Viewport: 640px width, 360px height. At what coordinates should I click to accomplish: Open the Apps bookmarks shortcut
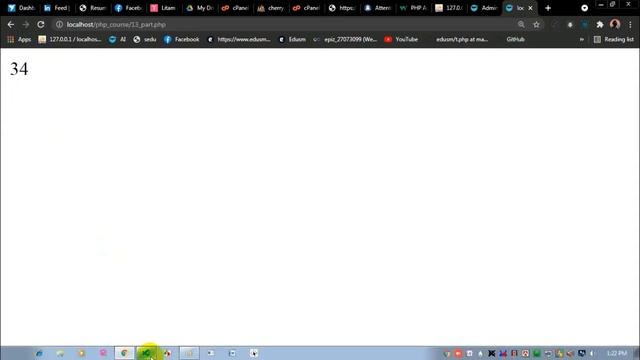point(19,40)
